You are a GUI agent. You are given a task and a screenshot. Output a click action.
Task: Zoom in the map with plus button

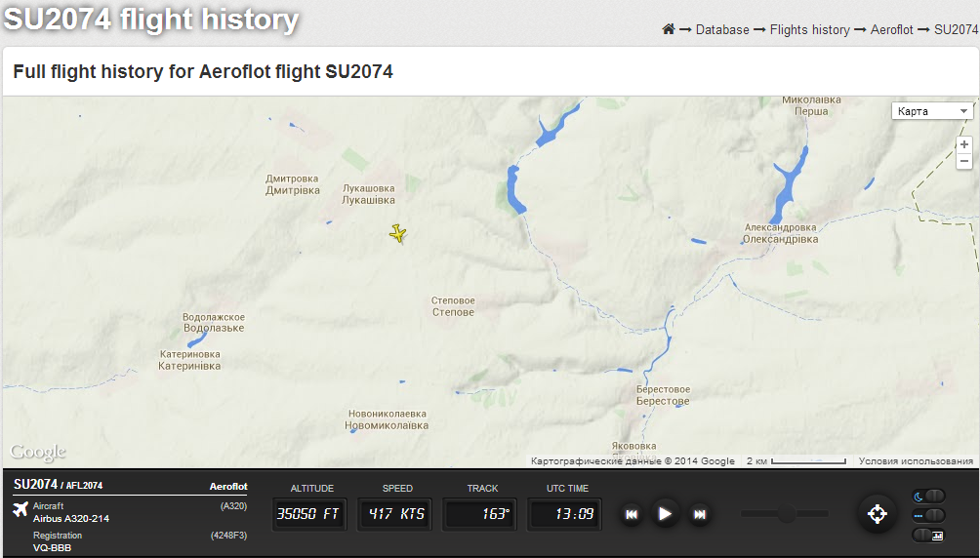pyautogui.click(x=964, y=144)
